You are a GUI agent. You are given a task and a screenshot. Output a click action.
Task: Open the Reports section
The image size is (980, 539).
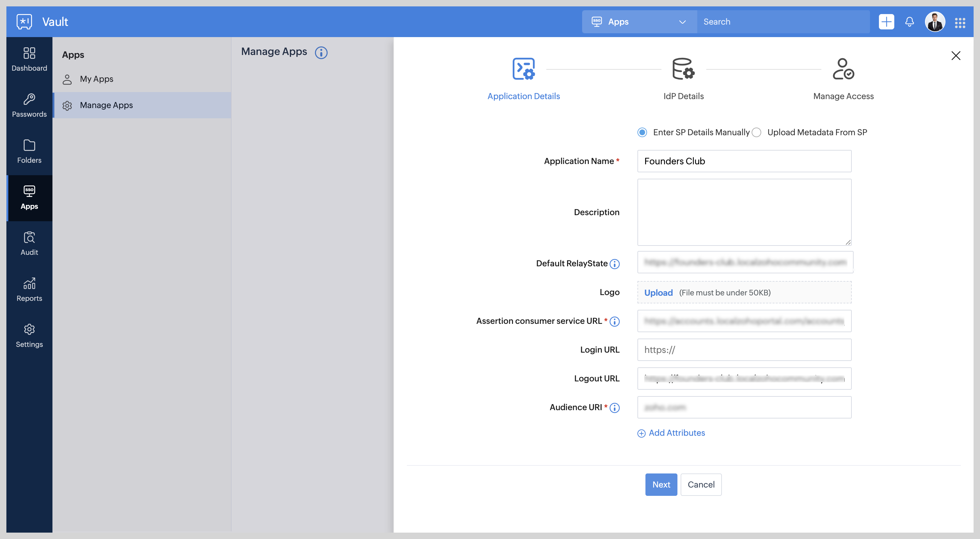tap(29, 289)
